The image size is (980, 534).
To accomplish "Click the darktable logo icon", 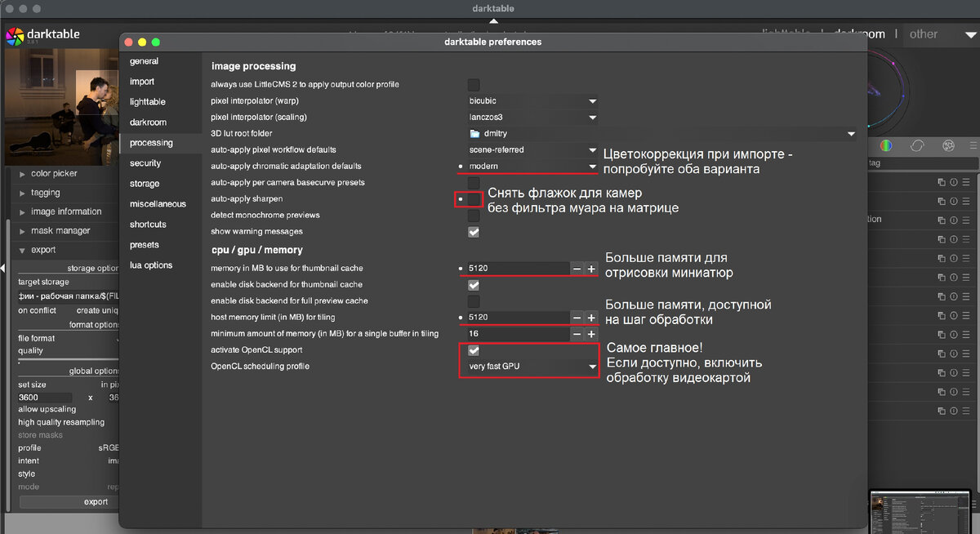I will [14, 36].
